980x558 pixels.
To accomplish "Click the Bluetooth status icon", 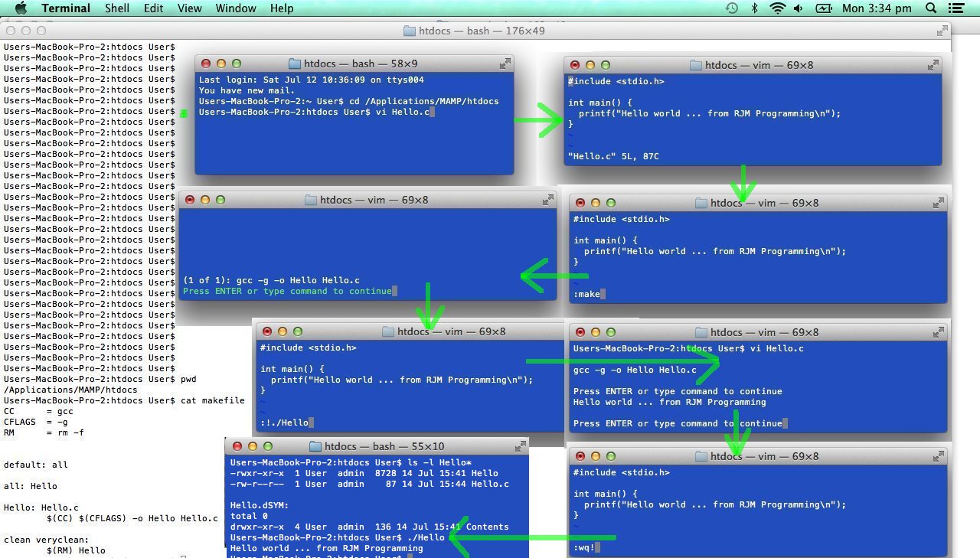I will 754,8.
